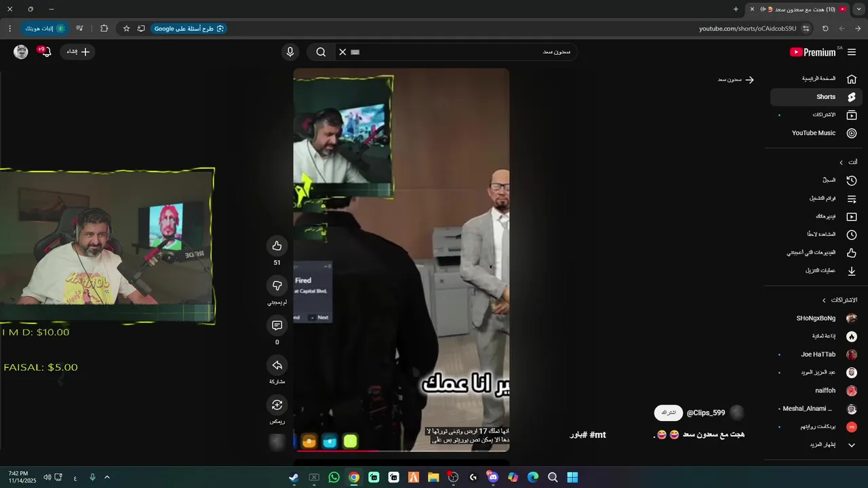This screenshot has width=868, height=488.
Task: Open the Meshal_Alnami channel
Action: click(816, 409)
